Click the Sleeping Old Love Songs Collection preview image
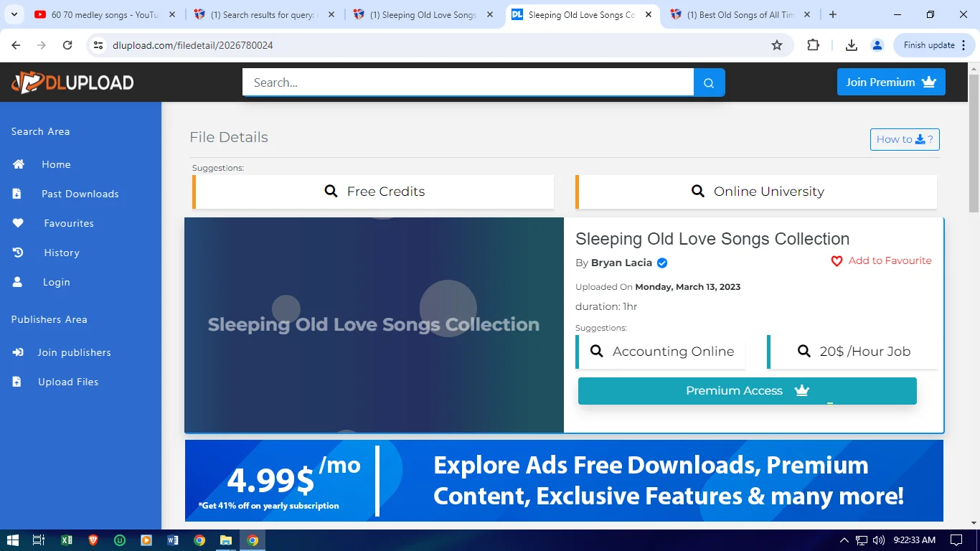The height and width of the screenshot is (551, 980). (374, 325)
